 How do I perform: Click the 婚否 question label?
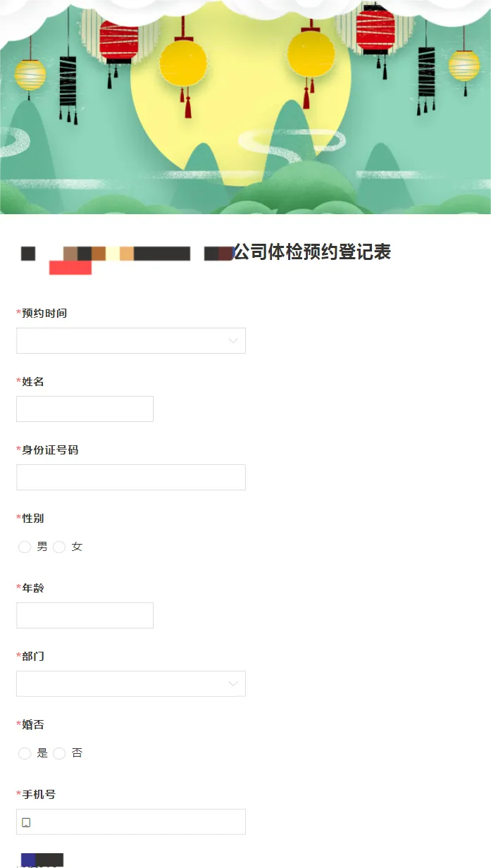click(x=33, y=725)
